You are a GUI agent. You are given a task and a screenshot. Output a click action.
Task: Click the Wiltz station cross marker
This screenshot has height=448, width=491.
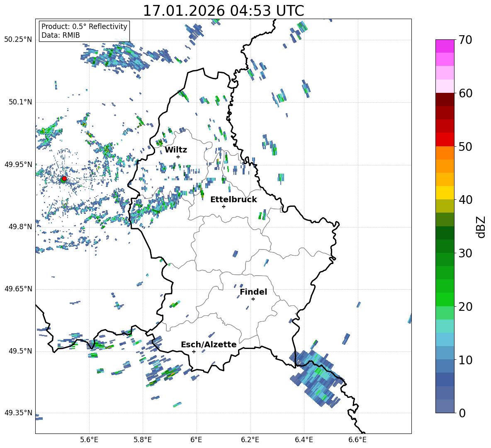coord(178,157)
